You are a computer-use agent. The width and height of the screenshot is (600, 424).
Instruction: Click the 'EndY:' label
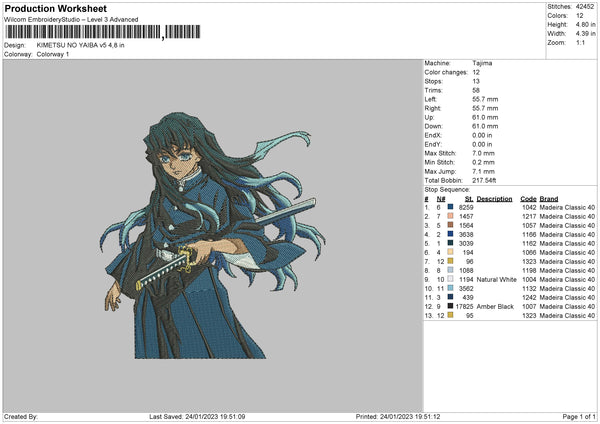click(x=433, y=145)
